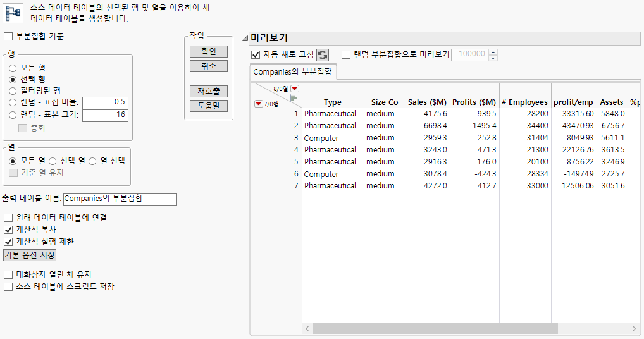Click Assets cell 3051.6

[612, 186]
